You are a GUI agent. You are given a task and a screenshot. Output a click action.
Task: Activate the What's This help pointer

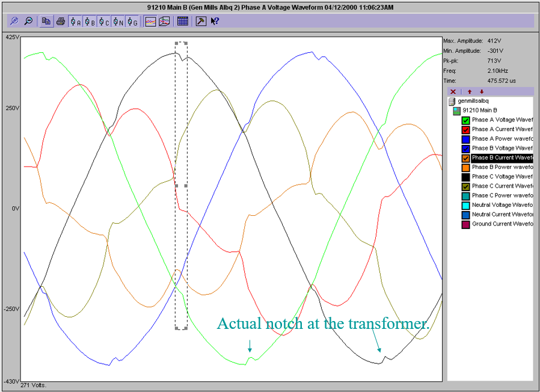215,21
